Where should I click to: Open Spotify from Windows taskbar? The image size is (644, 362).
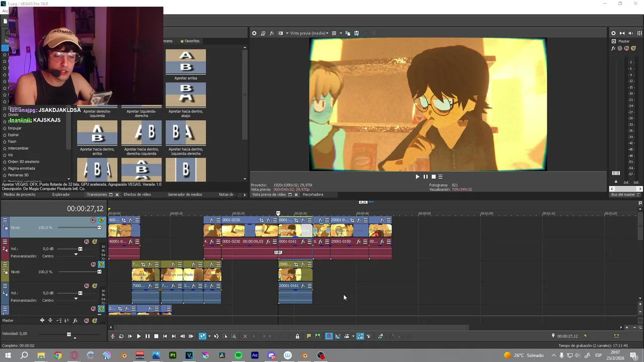tap(238, 355)
